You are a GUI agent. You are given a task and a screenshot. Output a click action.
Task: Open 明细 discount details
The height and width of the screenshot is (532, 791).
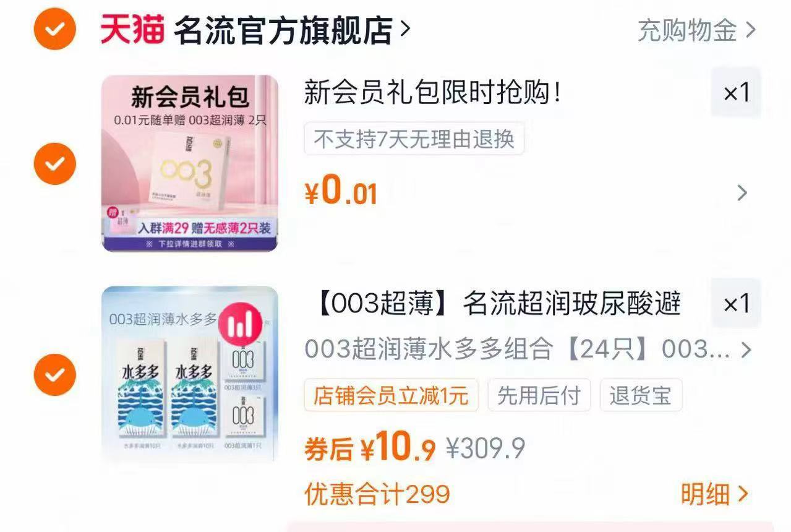click(714, 494)
